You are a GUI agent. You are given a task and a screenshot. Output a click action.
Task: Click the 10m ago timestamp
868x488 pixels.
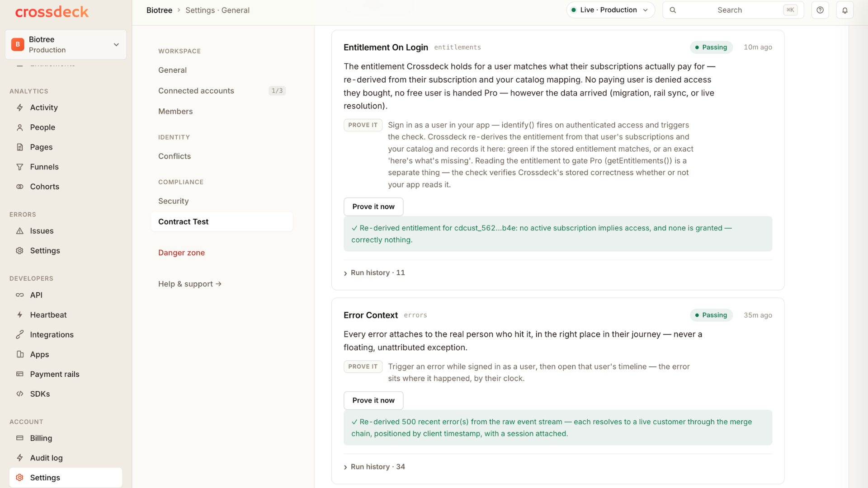tap(758, 47)
